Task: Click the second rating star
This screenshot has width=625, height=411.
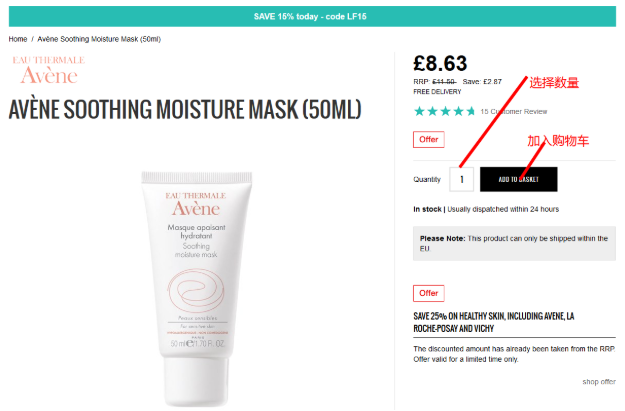Action: pyautogui.click(x=432, y=111)
